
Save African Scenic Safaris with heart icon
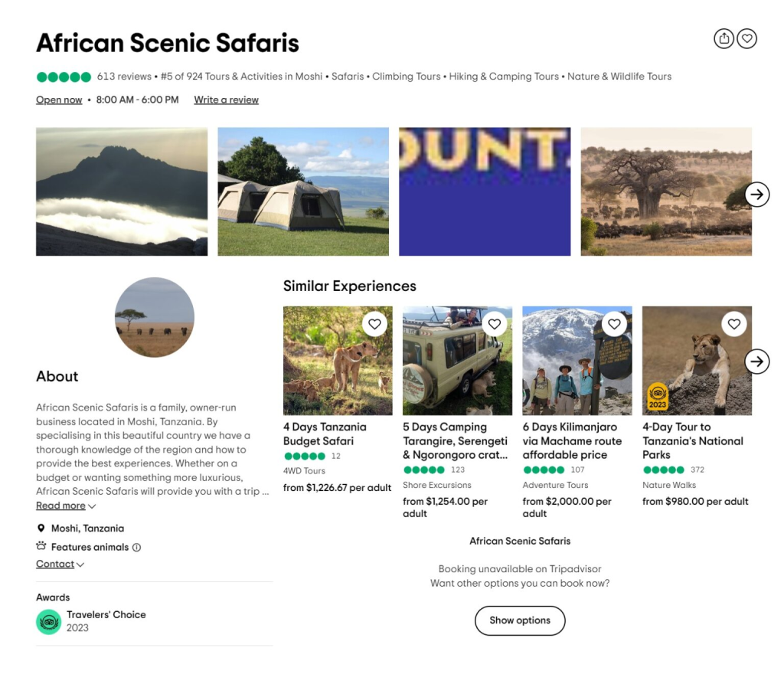[x=747, y=38]
